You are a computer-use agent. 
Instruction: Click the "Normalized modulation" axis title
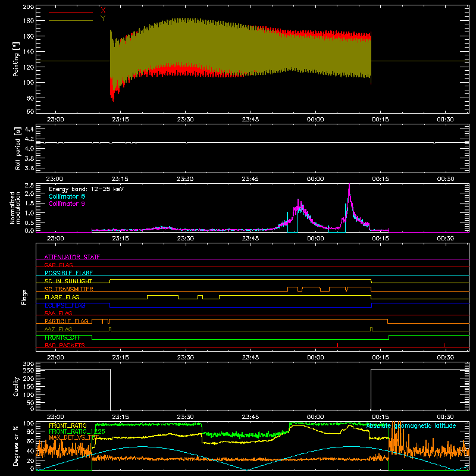(x=15, y=208)
